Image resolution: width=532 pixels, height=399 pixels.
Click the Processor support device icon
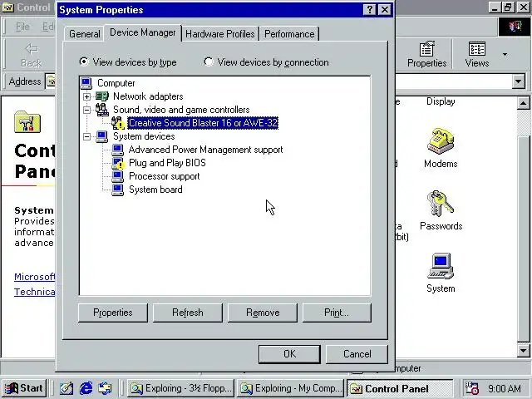point(118,176)
